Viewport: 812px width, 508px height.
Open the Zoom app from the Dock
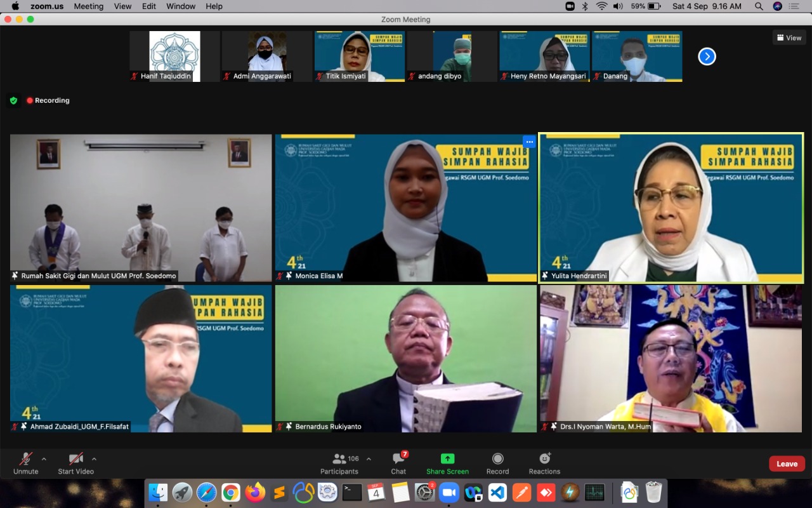[450, 492]
